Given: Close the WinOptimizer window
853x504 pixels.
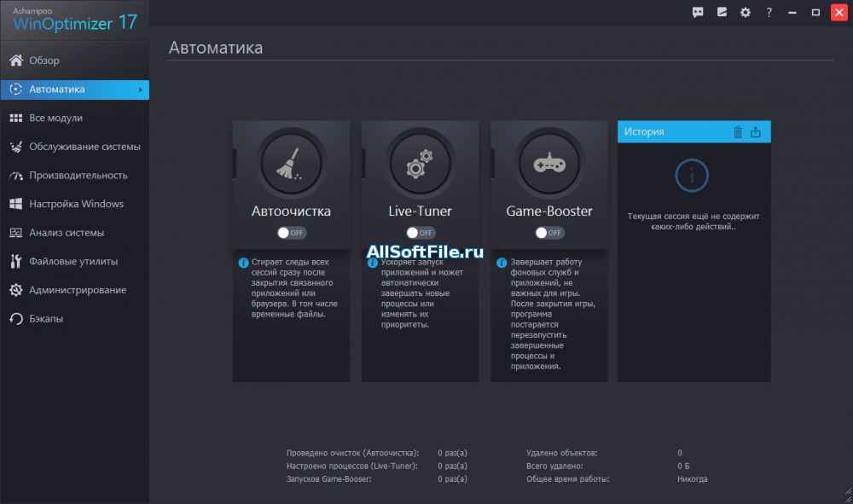Looking at the screenshot, I should pos(838,12).
